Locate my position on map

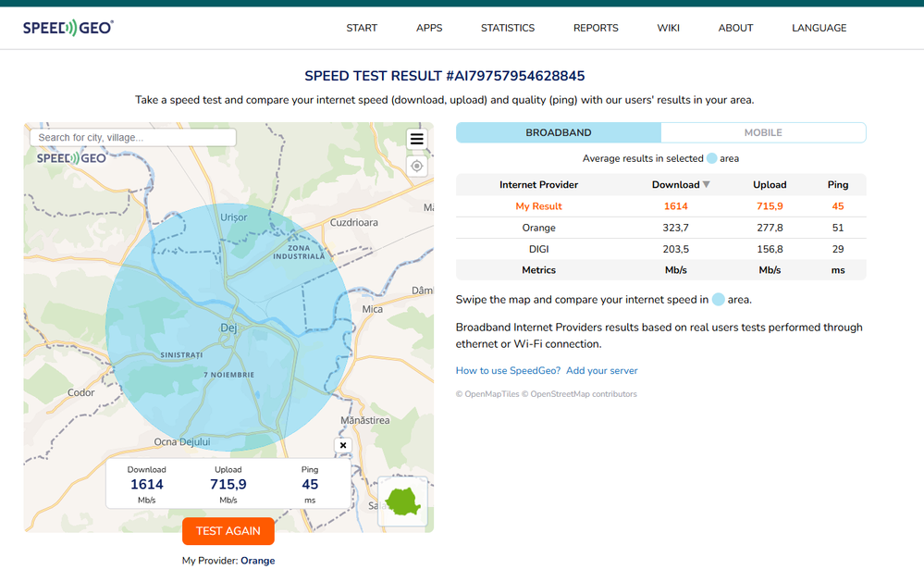416,167
